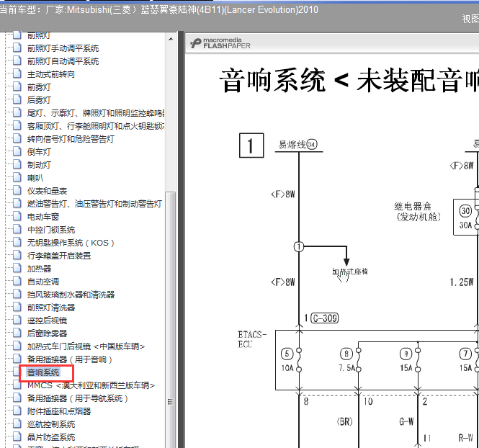The height and width of the screenshot is (448, 479).
Task: Select 尾灯、示廓灯、牌照灯 tree entry
Action: click(96, 113)
